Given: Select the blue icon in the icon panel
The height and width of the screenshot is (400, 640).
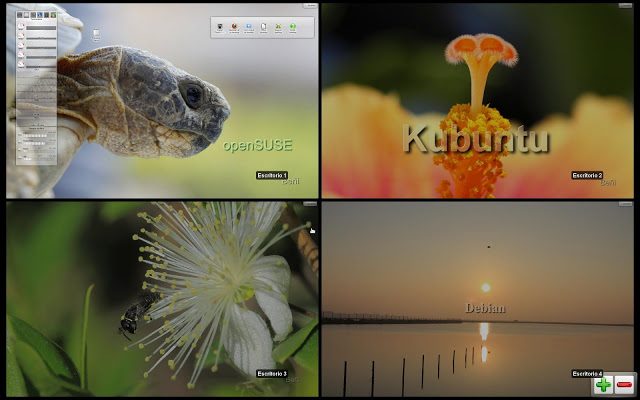Looking at the screenshot, I should tap(249, 27).
